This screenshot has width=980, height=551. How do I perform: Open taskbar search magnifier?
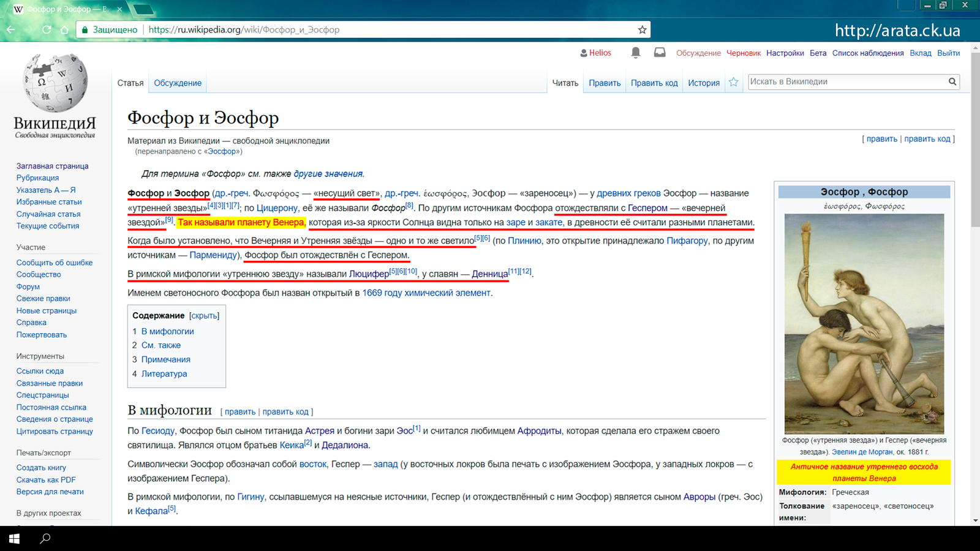[x=45, y=539]
